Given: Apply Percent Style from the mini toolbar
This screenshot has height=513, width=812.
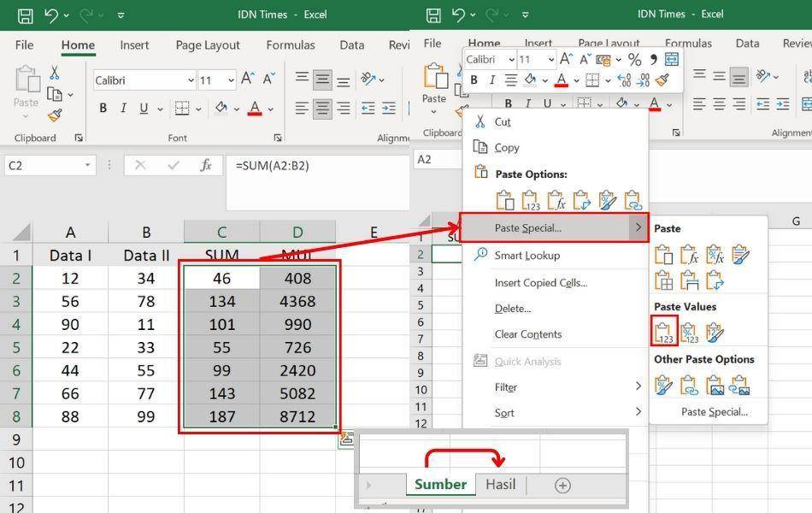Looking at the screenshot, I should [x=634, y=60].
